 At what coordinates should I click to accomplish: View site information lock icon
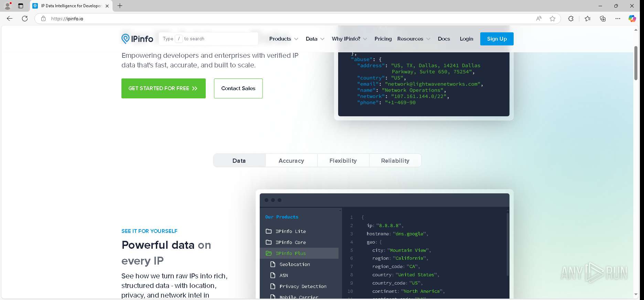coord(43,19)
